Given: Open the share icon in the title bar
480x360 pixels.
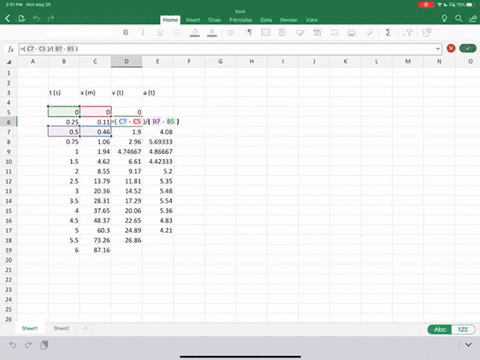Looking at the screenshot, I should [473, 19].
